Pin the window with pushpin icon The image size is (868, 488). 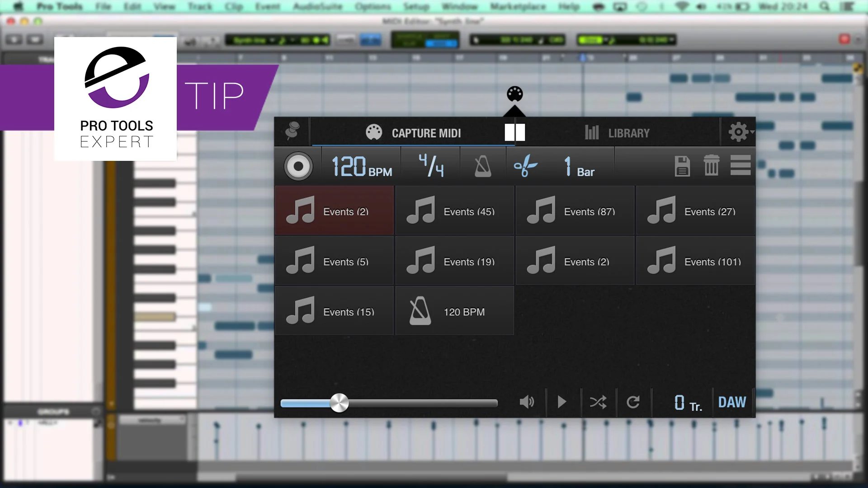coord(292,131)
